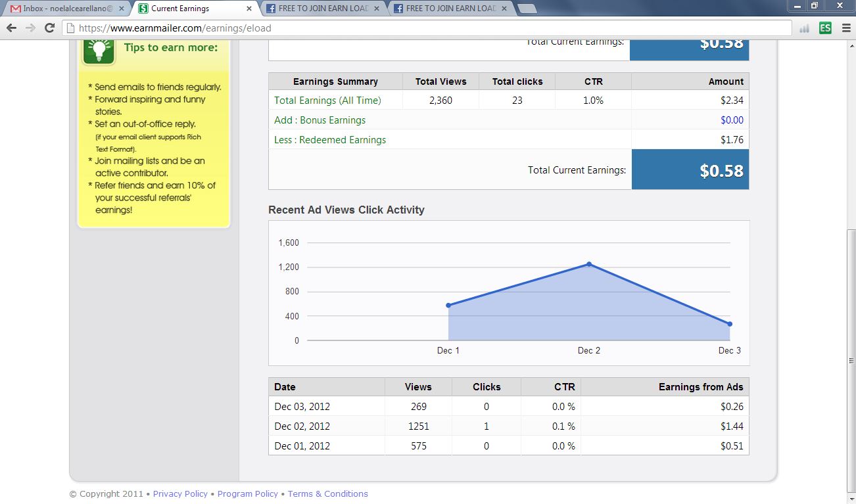Reload the earnmailer page
The width and height of the screenshot is (856, 504).
tap(49, 28)
